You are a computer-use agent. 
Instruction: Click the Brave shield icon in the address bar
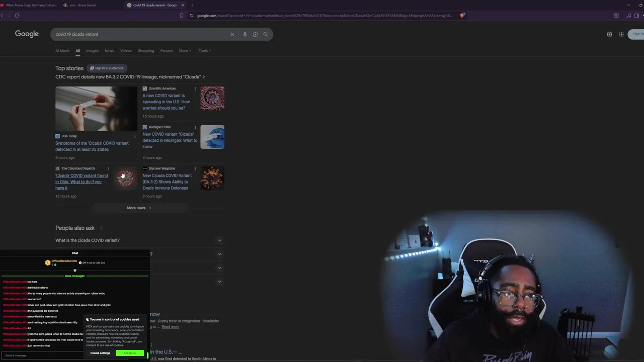(x=462, y=16)
